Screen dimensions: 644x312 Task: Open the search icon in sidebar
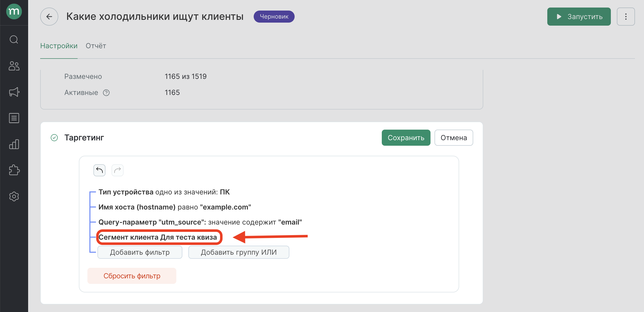(14, 39)
